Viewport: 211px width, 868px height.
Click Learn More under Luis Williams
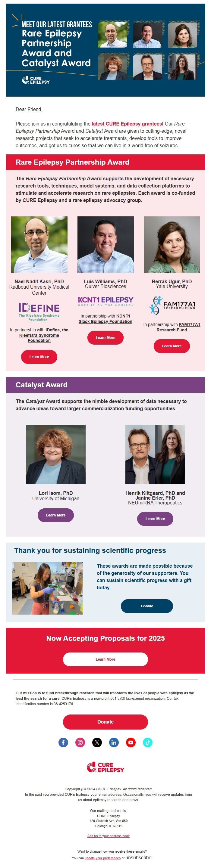[105, 338]
